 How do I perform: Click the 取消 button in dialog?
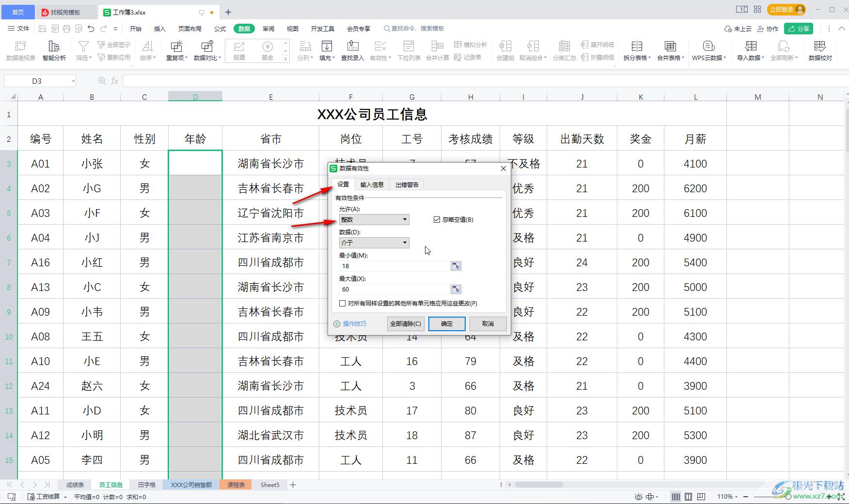click(488, 323)
